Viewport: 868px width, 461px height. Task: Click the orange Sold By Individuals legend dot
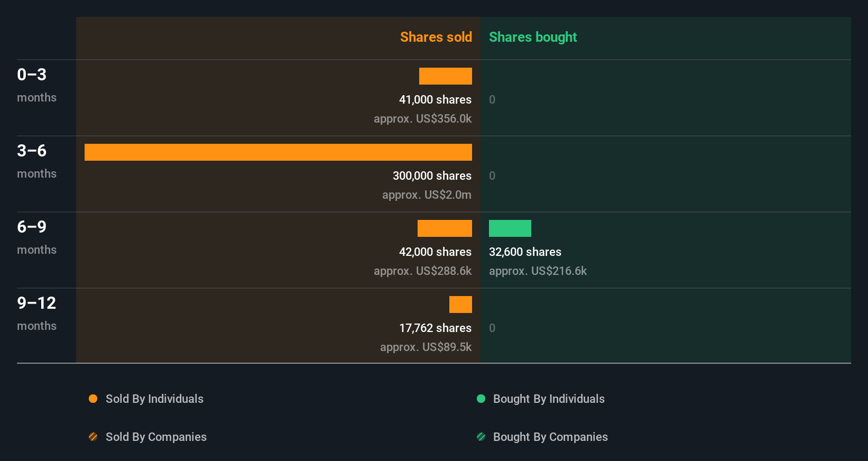coord(93,399)
